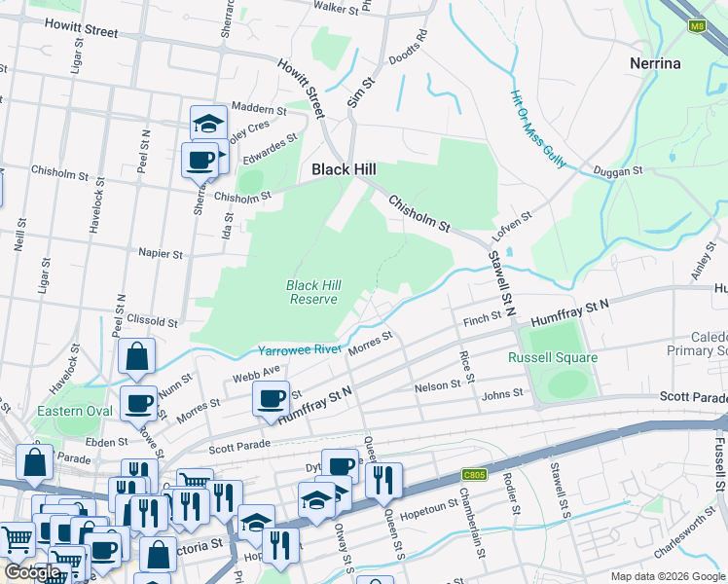Open the school marker right of Victoria St label
This screenshot has height=584, width=728.
tap(256, 524)
